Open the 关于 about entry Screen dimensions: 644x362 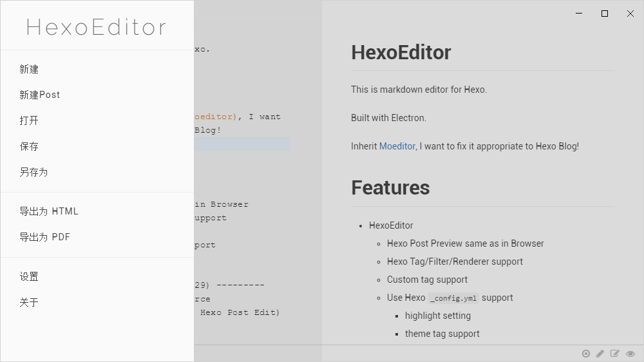(97, 303)
